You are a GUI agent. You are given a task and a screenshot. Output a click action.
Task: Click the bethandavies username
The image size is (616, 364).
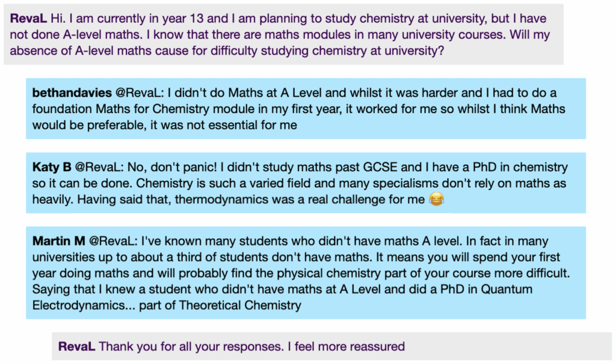click(72, 93)
